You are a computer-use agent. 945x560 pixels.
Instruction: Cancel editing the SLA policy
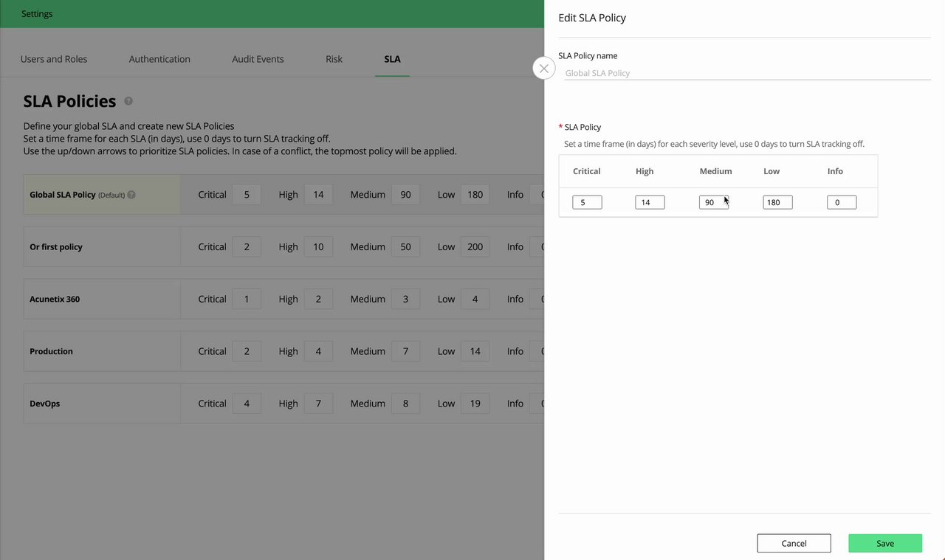click(x=794, y=543)
